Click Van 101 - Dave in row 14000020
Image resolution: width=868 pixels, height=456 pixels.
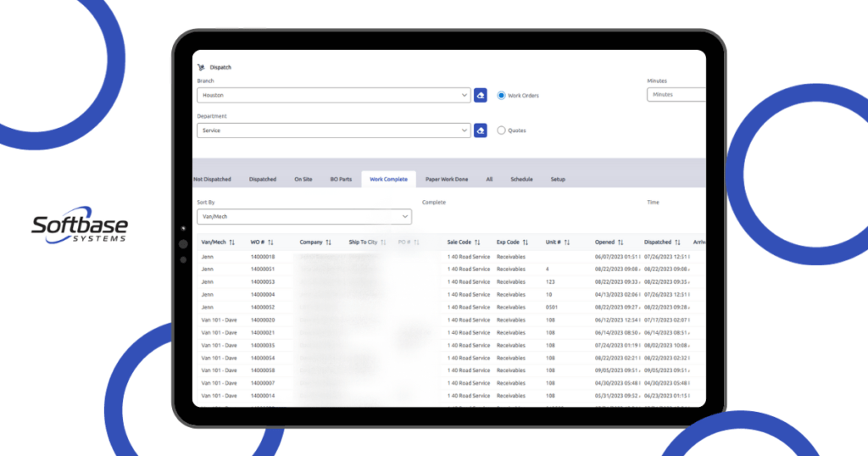click(219, 320)
